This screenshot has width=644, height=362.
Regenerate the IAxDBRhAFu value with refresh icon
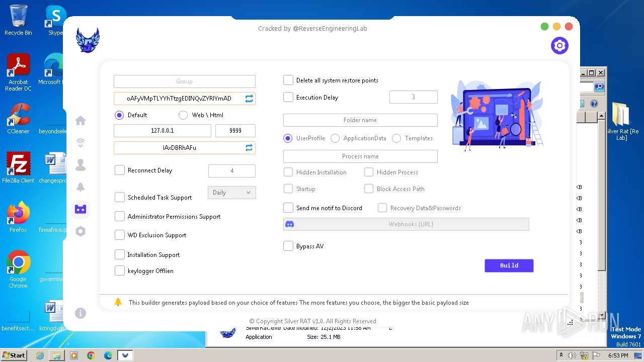click(x=249, y=148)
